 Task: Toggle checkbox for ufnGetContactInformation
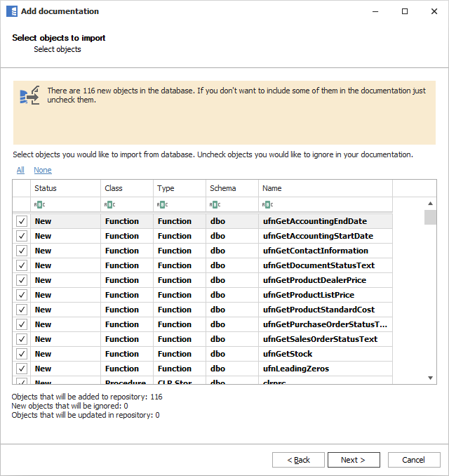(x=22, y=251)
